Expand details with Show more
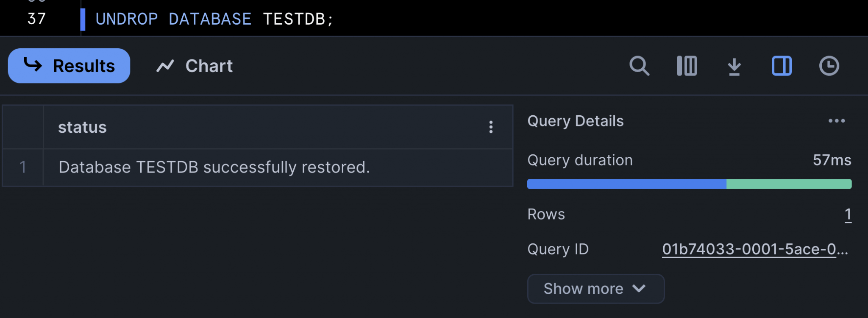This screenshot has height=318, width=868. click(595, 289)
